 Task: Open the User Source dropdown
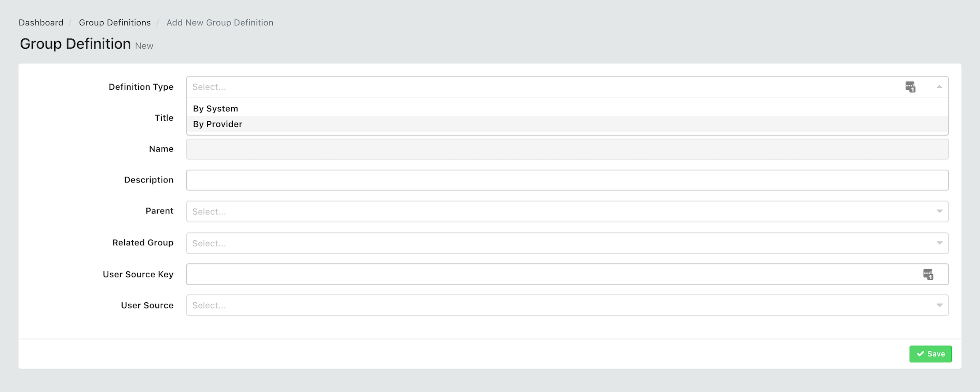567,305
